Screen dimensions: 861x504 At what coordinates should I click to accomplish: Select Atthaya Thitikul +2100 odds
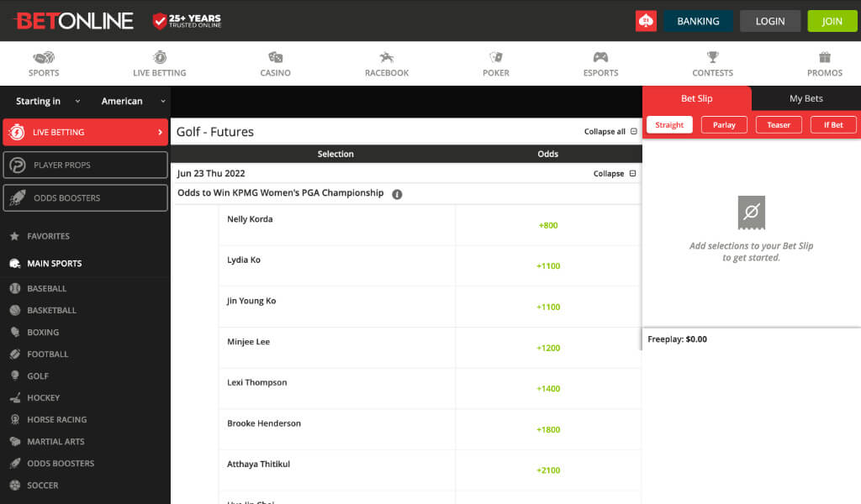point(548,470)
